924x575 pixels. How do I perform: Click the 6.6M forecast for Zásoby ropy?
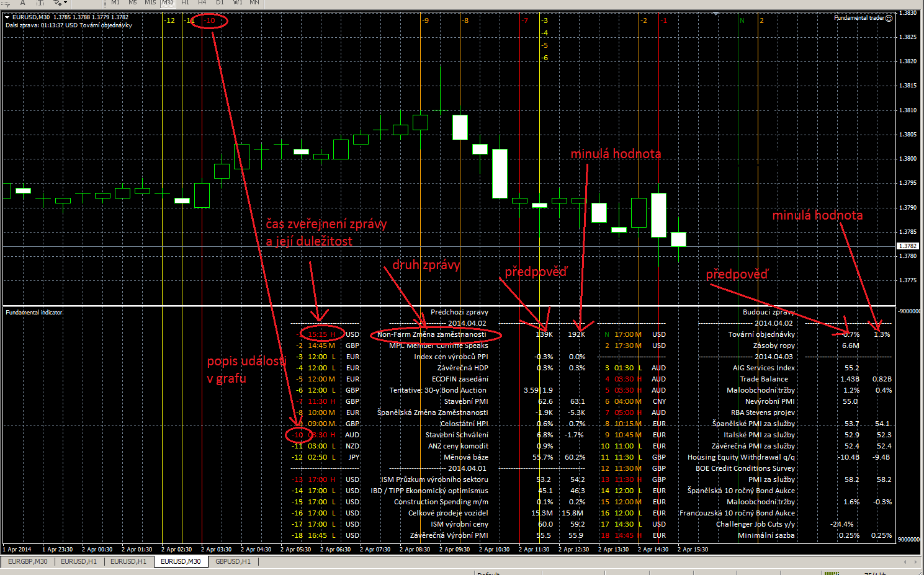pyautogui.click(x=851, y=345)
